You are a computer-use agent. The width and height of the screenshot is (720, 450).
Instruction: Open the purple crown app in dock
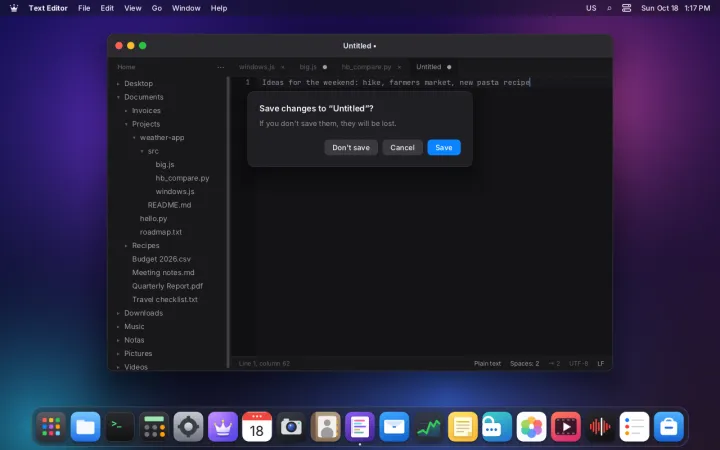(223, 427)
